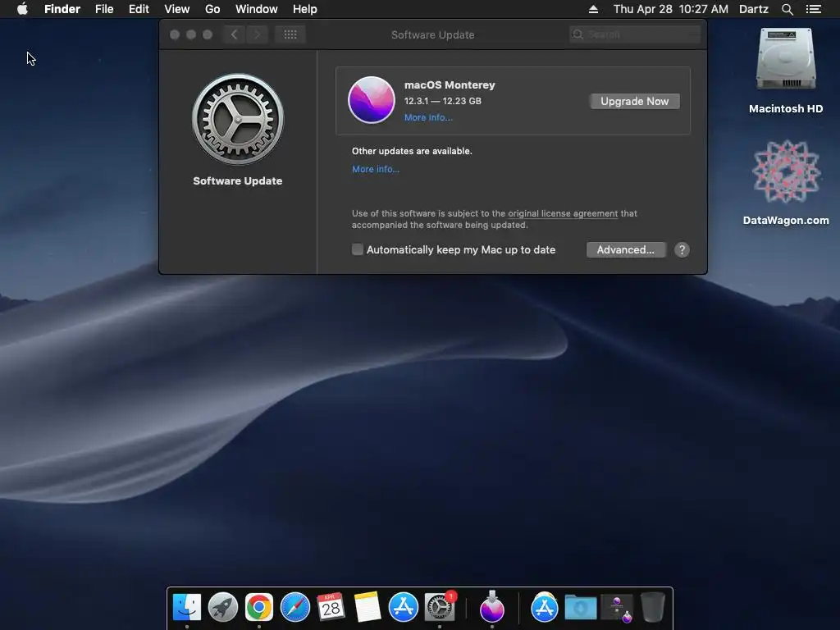840x630 pixels.
Task: Open App Store icon left of System Preferences
Action: pyautogui.click(x=403, y=607)
